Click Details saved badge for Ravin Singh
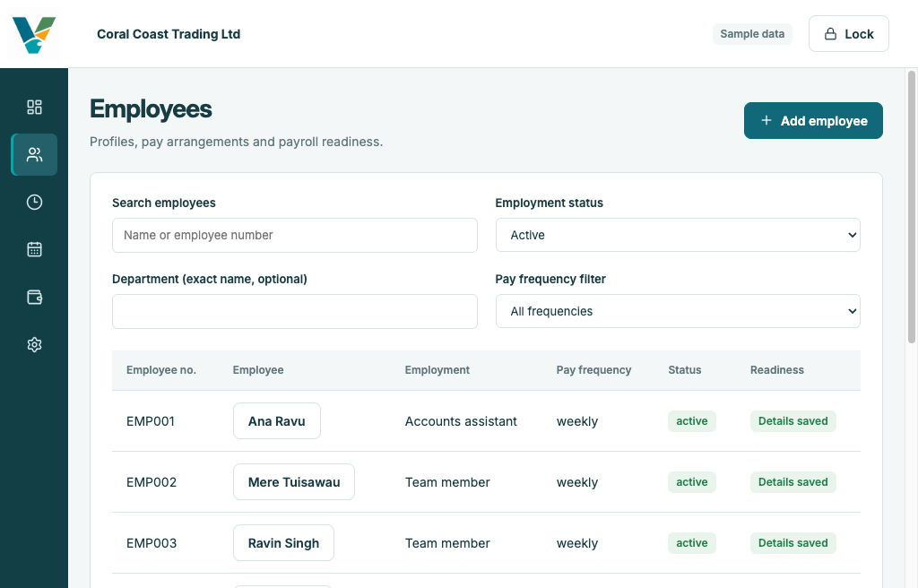This screenshot has width=918, height=588. (793, 543)
